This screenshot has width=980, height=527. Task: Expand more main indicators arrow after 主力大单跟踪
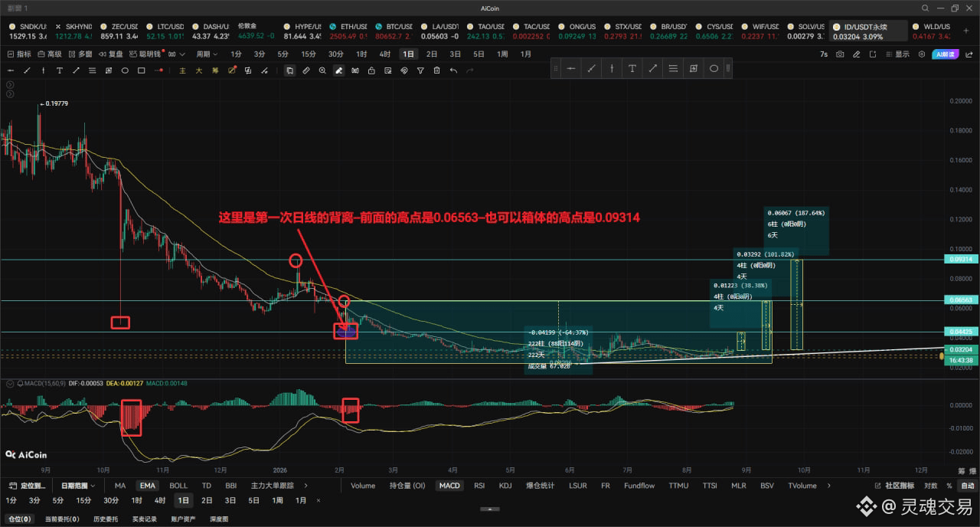coord(305,486)
